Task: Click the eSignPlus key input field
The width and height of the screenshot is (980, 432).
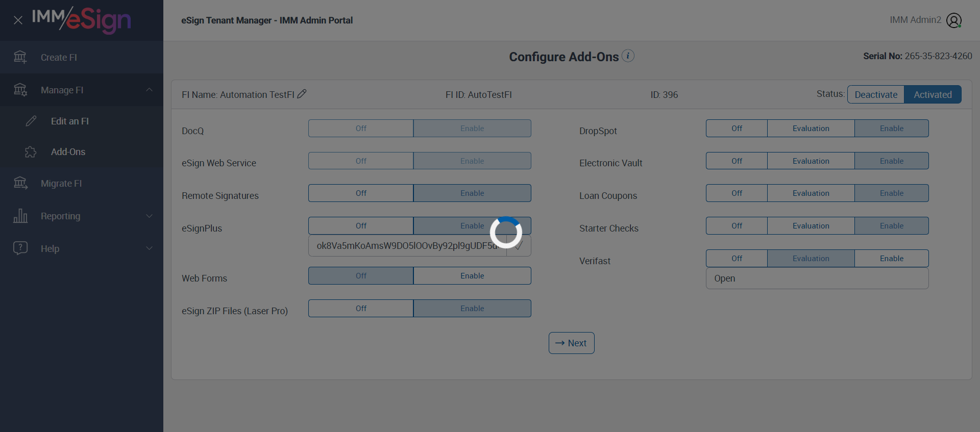Action: pyautogui.click(x=408, y=246)
